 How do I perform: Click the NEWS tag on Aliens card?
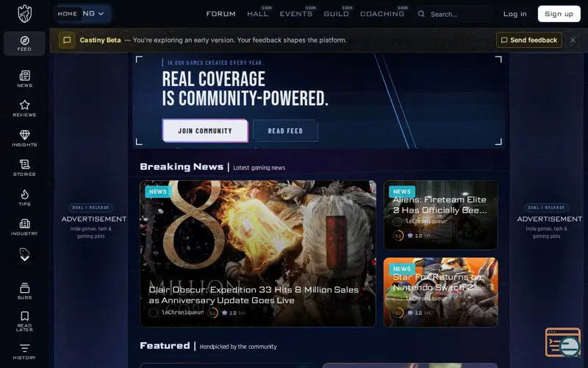click(x=402, y=191)
